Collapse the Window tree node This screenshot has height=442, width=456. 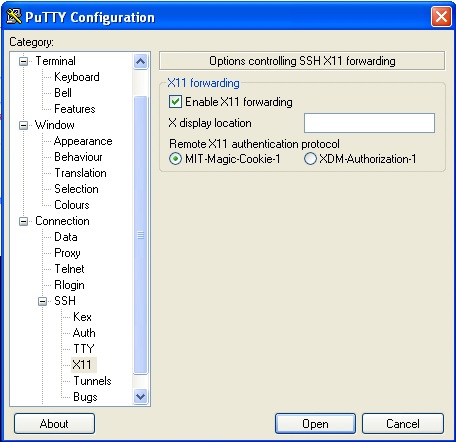pos(23,125)
